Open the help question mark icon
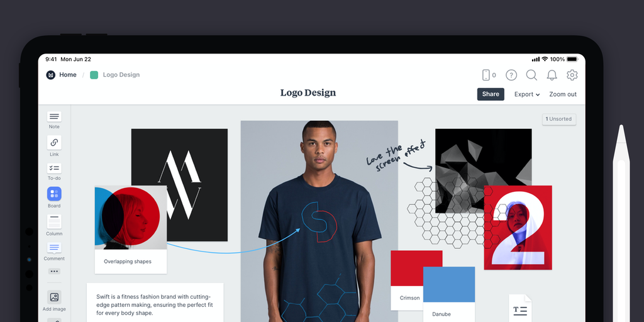The width and height of the screenshot is (644, 322). pyautogui.click(x=511, y=75)
